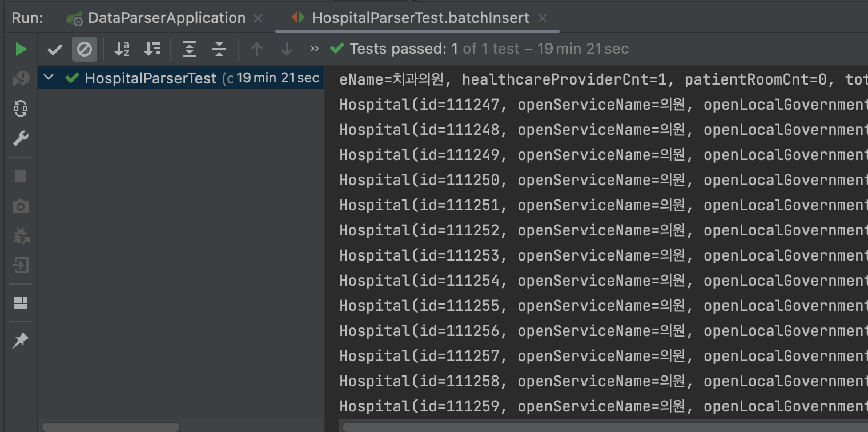
Task: Toggle show passed tests checkmark
Action: coord(55,49)
